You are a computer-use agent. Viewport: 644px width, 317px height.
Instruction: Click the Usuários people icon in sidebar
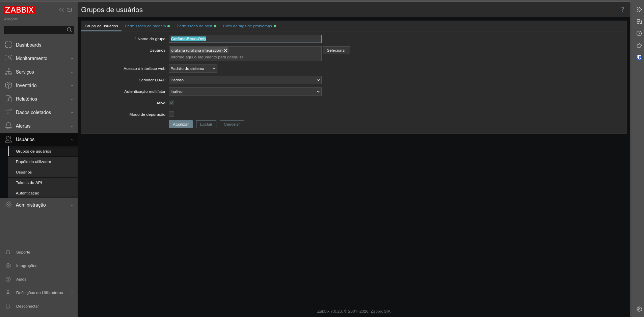pos(8,139)
